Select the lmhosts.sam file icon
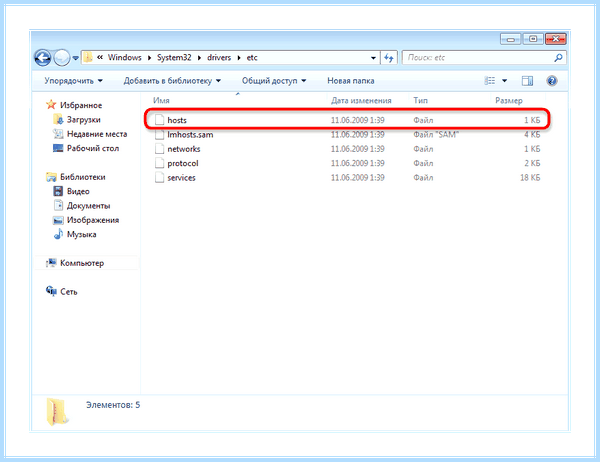The image size is (600, 462). pos(160,134)
